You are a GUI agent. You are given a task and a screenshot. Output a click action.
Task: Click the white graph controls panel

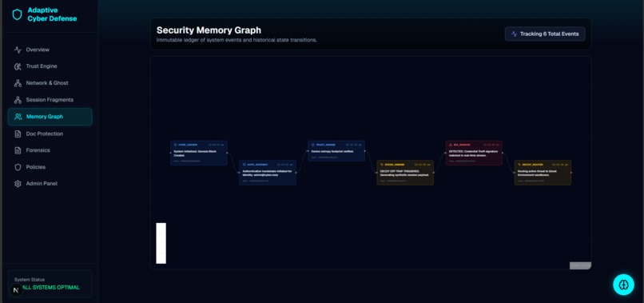(x=161, y=243)
